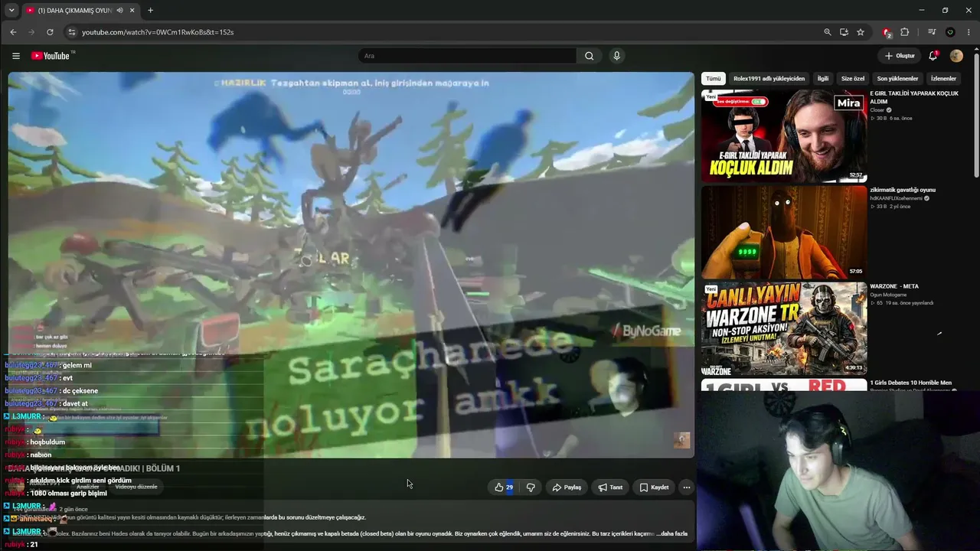The height and width of the screenshot is (551, 980).
Task: Click the main video player area
Action: [351, 265]
